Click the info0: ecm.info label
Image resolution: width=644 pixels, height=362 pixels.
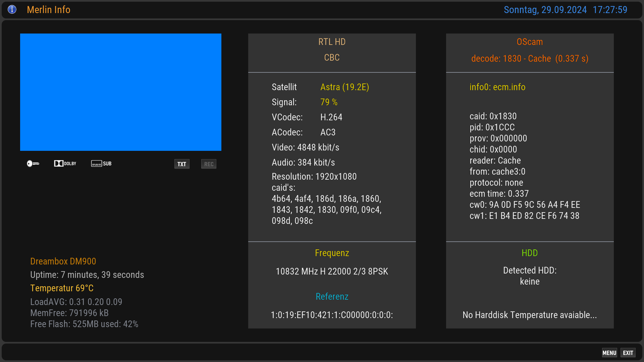tap(497, 87)
